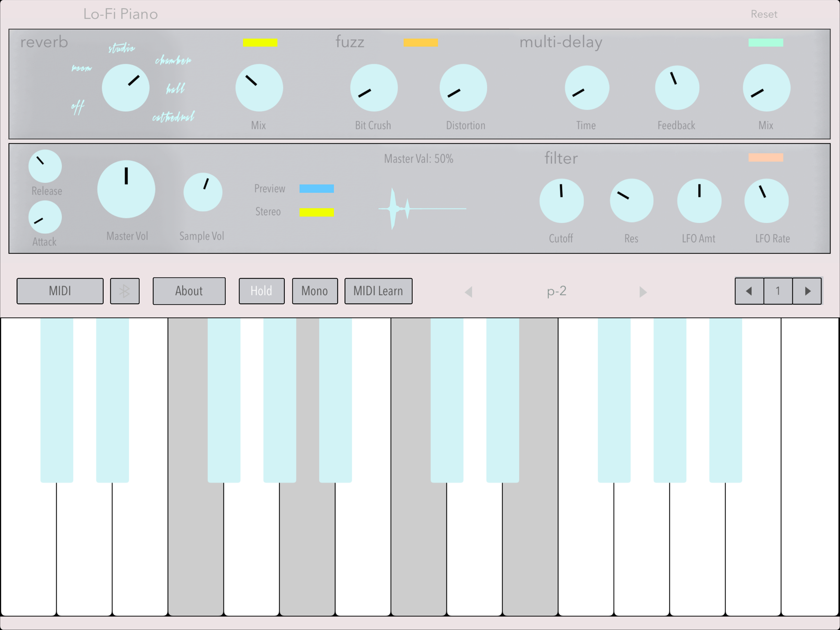Screen dimensions: 840x630
Task: Click the LFO Rate knob
Action: click(x=766, y=201)
